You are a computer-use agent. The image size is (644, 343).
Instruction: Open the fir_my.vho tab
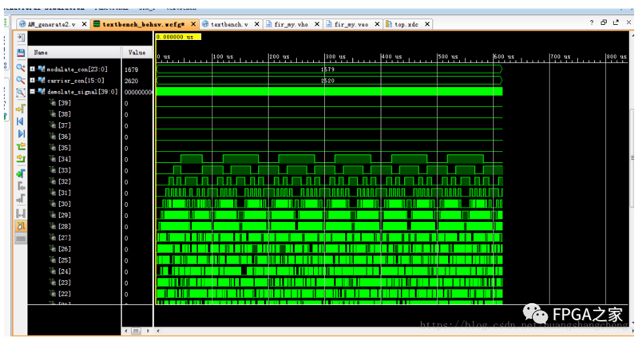(292, 24)
